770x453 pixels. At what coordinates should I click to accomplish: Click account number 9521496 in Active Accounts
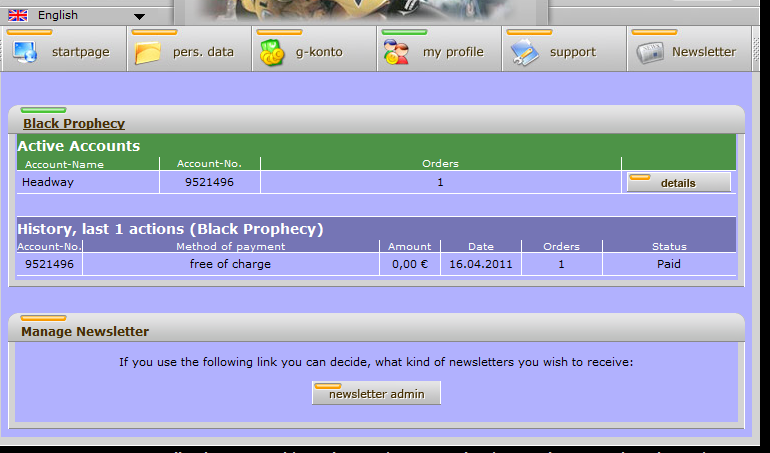pyautogui.click(x=209, y=182)
